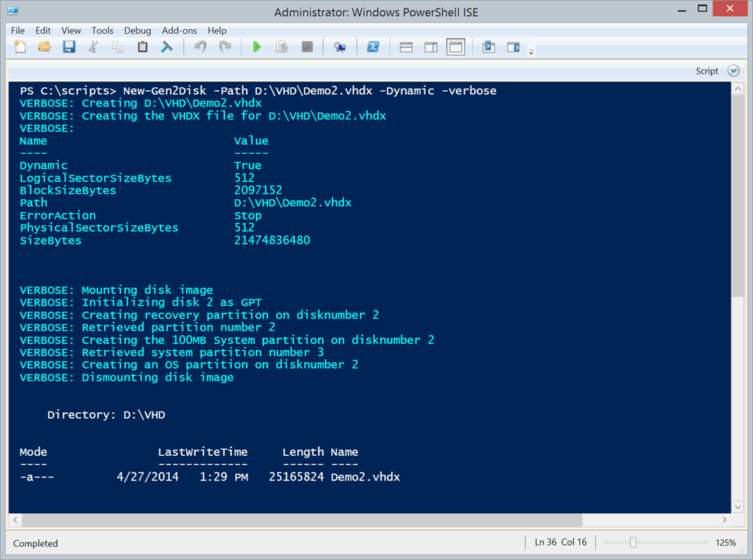This screenshot has width=753, height=560.
Task: Click the vertical scrollbar thumb
Action: click(738, 196)
